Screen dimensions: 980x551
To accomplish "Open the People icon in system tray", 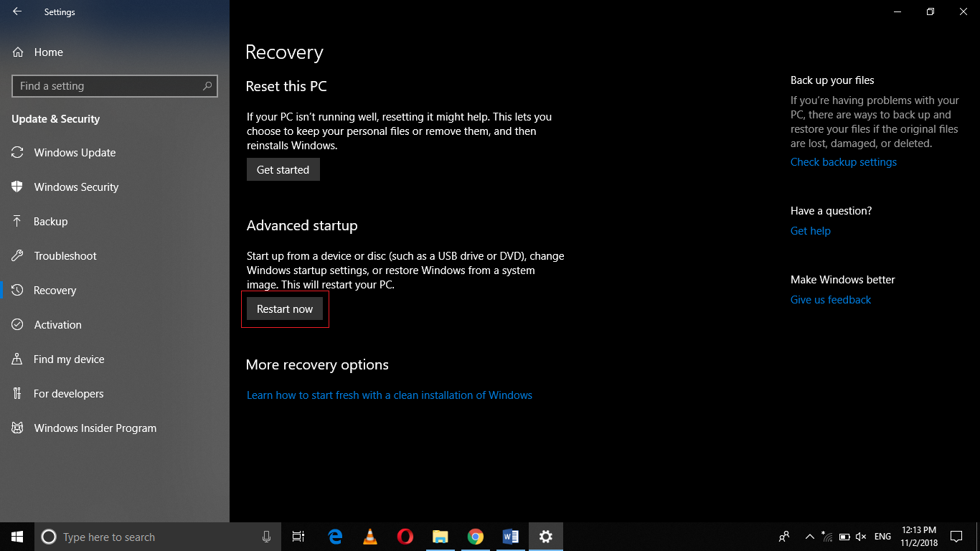I will pos(784,537).
